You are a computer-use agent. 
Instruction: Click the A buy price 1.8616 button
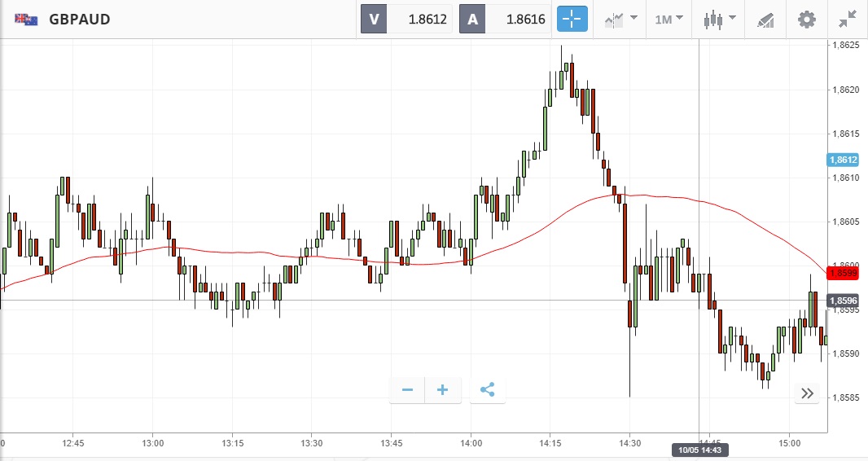(505, 19)
